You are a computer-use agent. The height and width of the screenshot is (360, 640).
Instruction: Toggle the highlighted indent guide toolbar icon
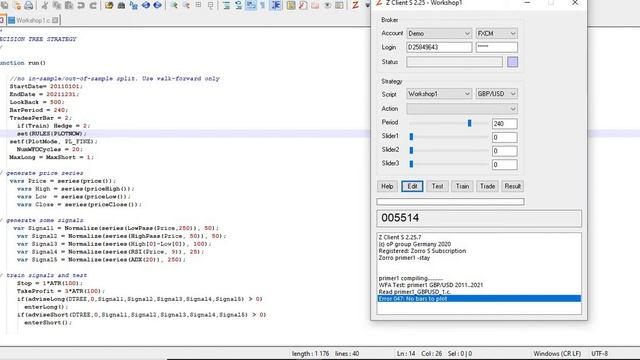point(276,5)
